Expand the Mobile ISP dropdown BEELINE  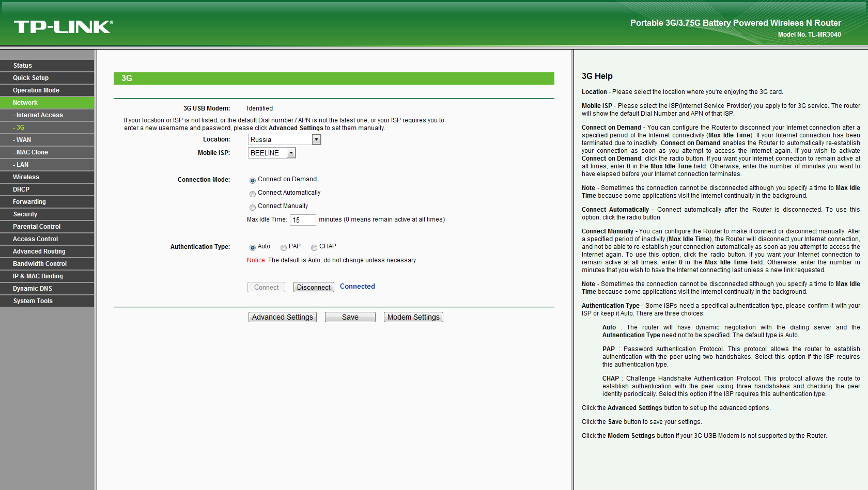pos(272,153)
